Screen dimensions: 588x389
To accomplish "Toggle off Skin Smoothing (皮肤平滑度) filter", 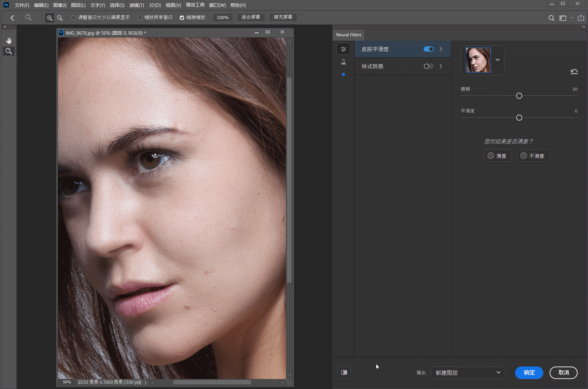I will pos(428,49).
